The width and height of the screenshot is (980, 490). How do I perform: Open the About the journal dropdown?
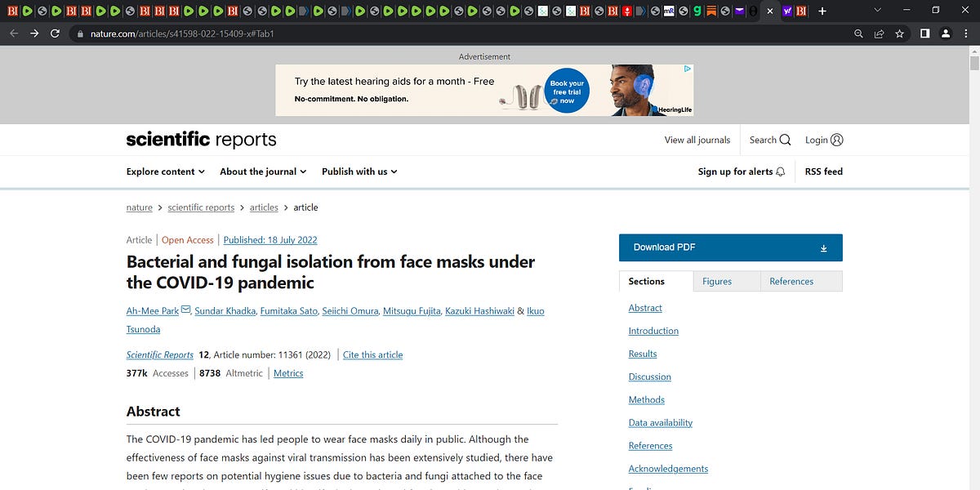point(262,171)
